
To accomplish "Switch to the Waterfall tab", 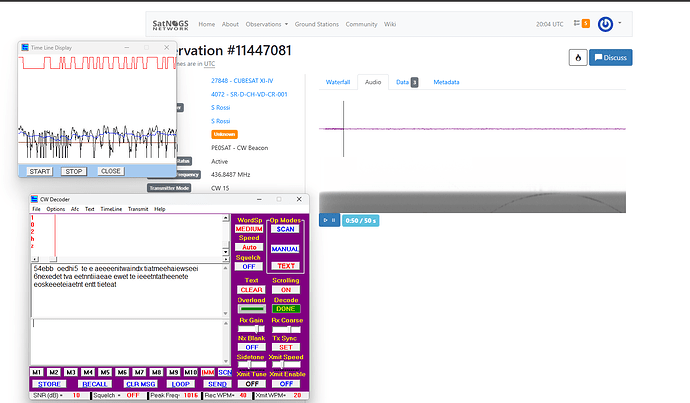I will [338, 82].
